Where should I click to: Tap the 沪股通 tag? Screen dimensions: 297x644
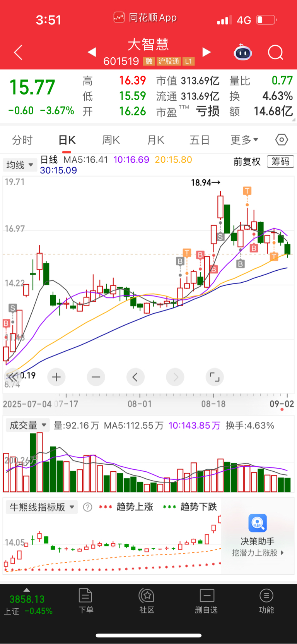(169, 61)
